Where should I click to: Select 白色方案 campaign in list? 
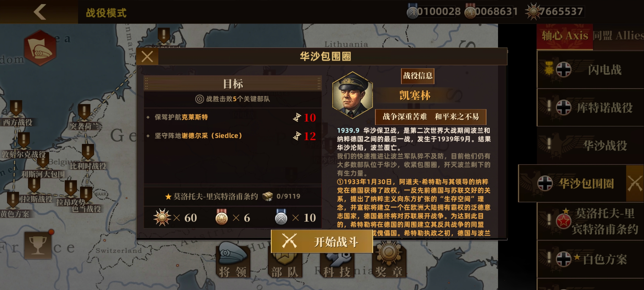click(590, 259)
